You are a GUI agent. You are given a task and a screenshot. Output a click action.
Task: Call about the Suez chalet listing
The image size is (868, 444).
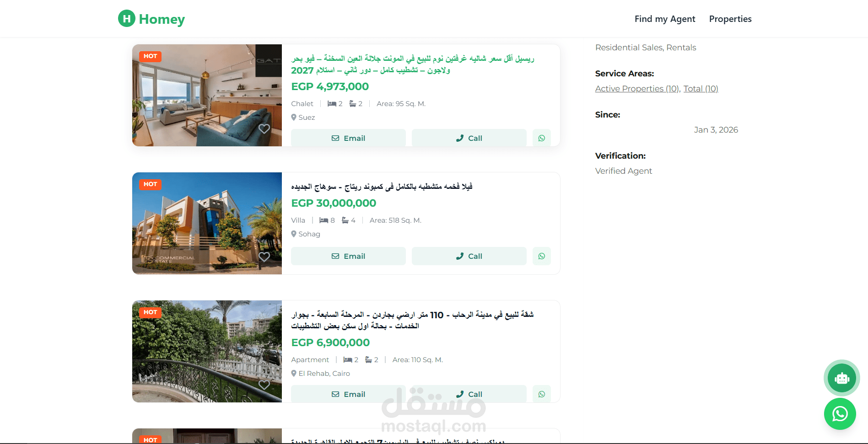(469, 138)
